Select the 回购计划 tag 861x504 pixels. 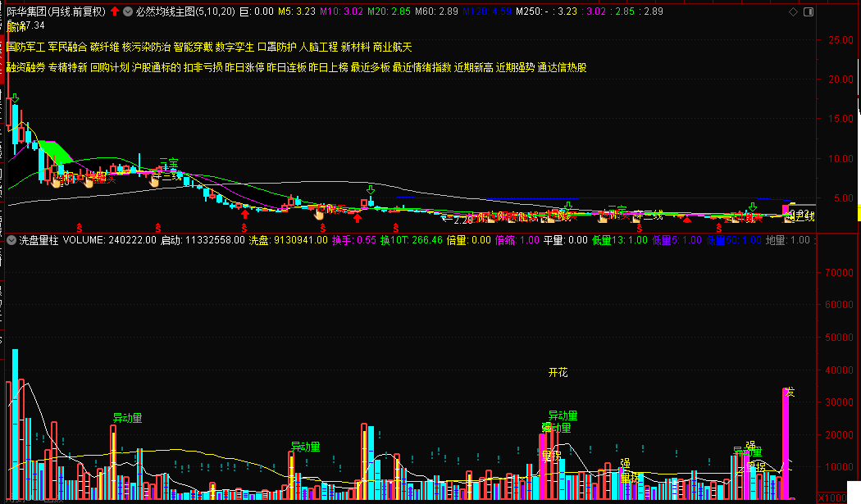109,67
